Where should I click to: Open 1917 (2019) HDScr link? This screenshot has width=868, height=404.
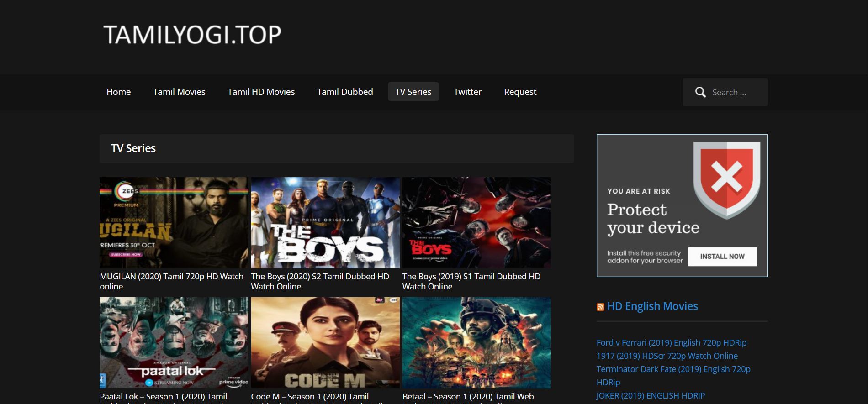pos(667,356)
